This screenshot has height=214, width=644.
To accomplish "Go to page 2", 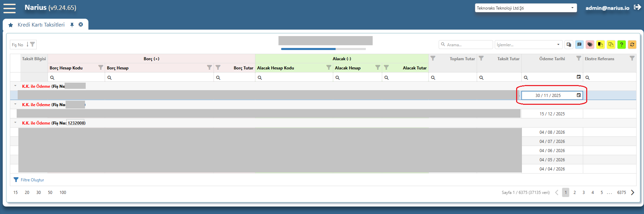I will [575, 193].
